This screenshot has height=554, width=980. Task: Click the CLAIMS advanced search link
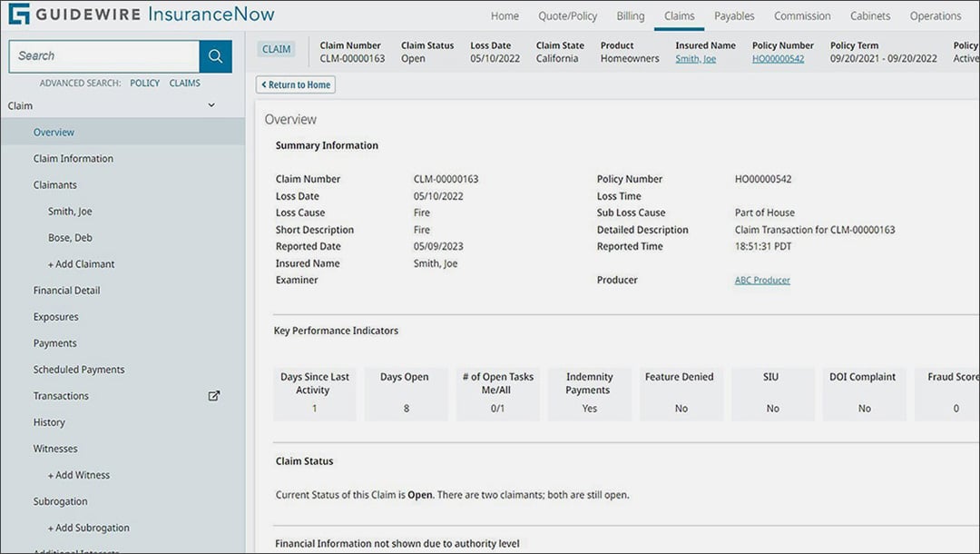point(185,83)
